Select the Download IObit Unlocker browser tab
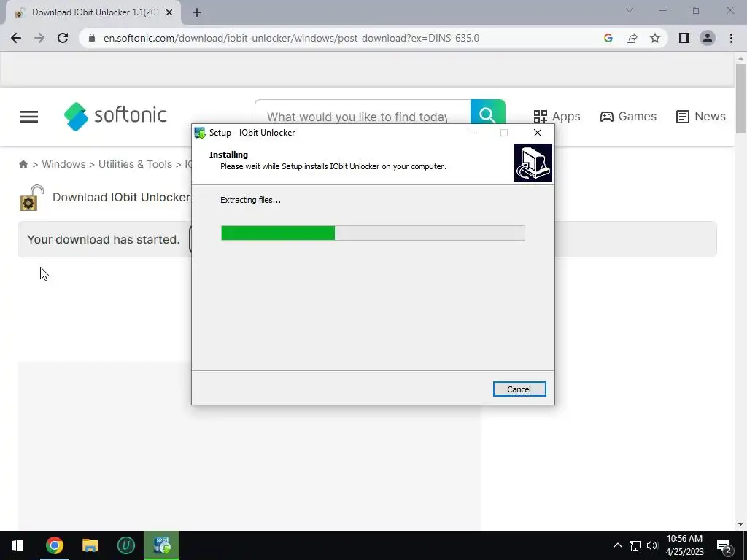The image size is (747, 560). pyautogui.click(x=93, y=13)
